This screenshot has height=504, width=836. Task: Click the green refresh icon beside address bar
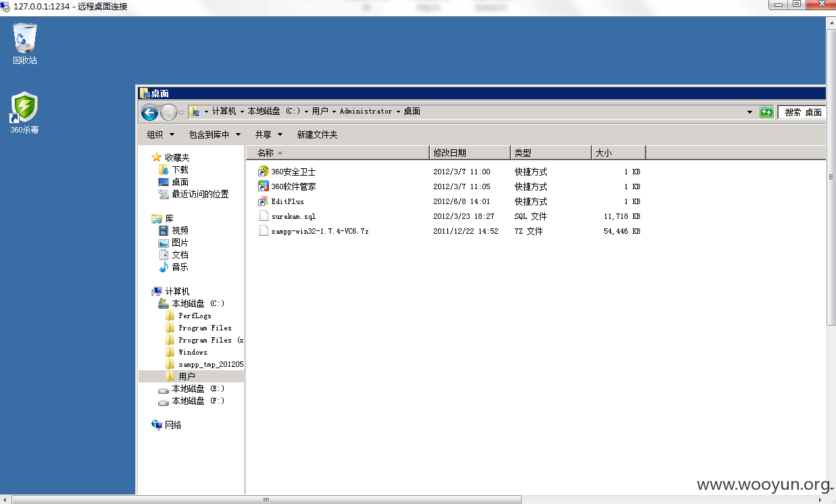tap(766, 112)
